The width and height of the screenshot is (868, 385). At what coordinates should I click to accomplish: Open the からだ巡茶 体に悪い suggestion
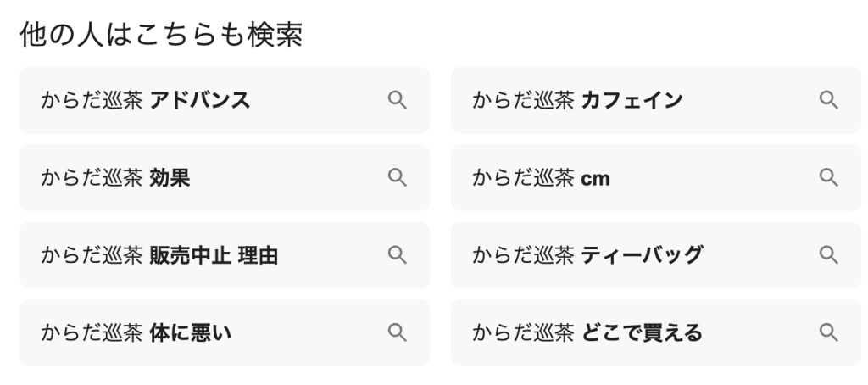136,332
